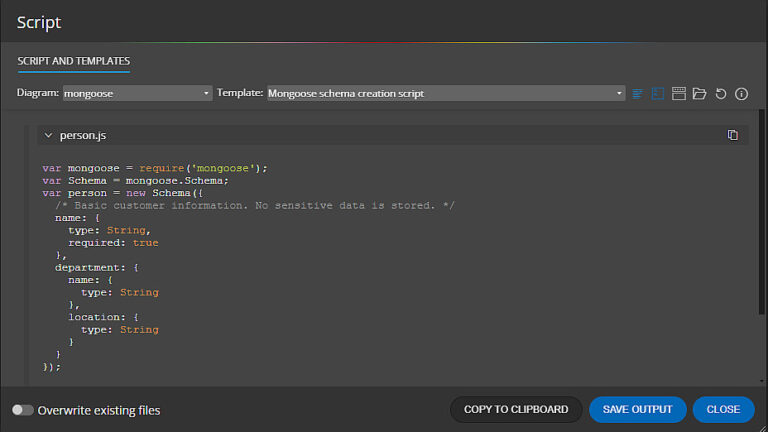Click the Copy to Clipboard button
Viewport: 768px width, 432px height.
click(x=516, y=409)
